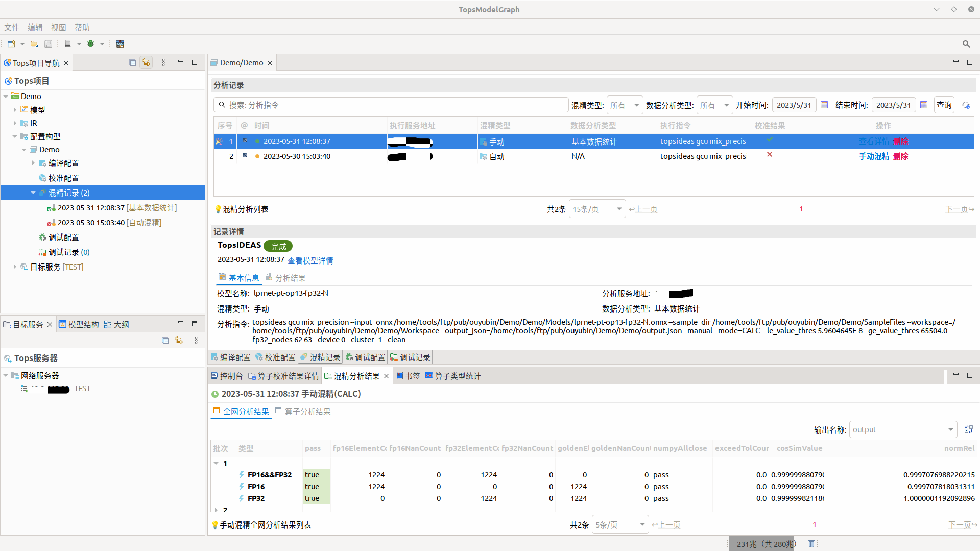Switch to the 基本信息 detail tab
This screenshot has height=551, width=980.
coord(238,278)
